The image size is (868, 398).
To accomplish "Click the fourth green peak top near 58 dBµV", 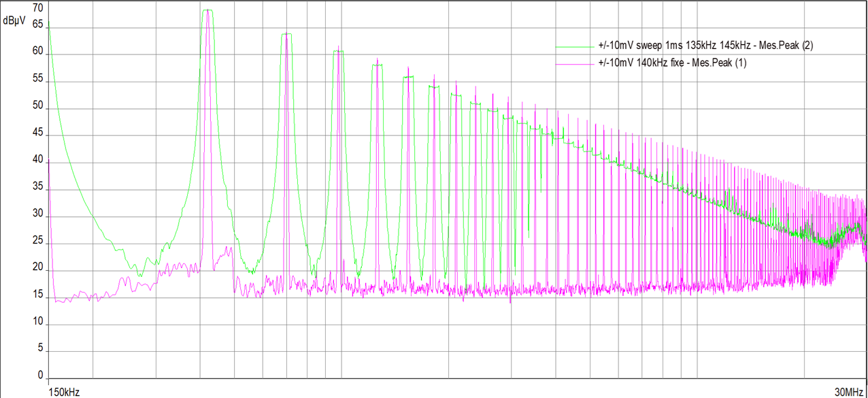I will click(377, 65).
